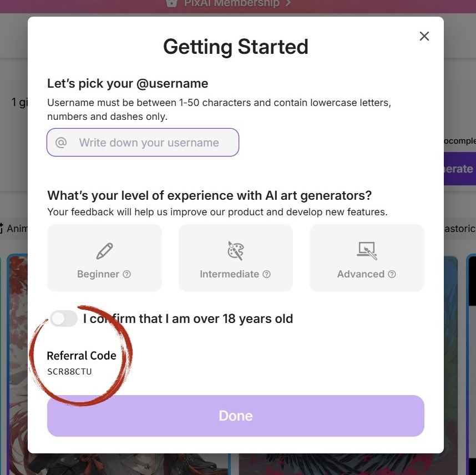
Task: Click the pencil icon in Beginner card
Action: [x=104, y=251]
